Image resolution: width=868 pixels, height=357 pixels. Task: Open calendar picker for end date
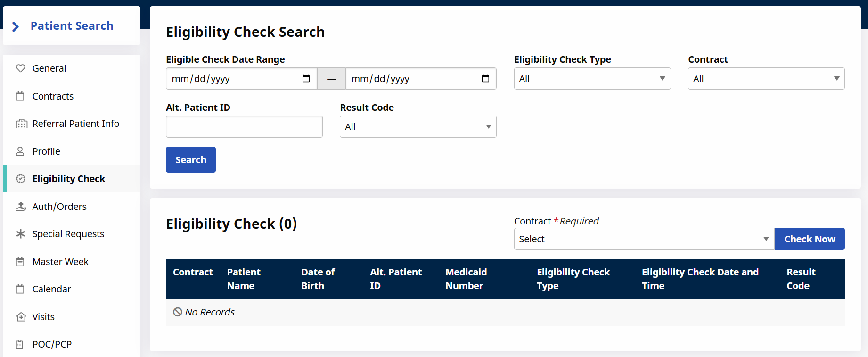[x=485, y=79]
